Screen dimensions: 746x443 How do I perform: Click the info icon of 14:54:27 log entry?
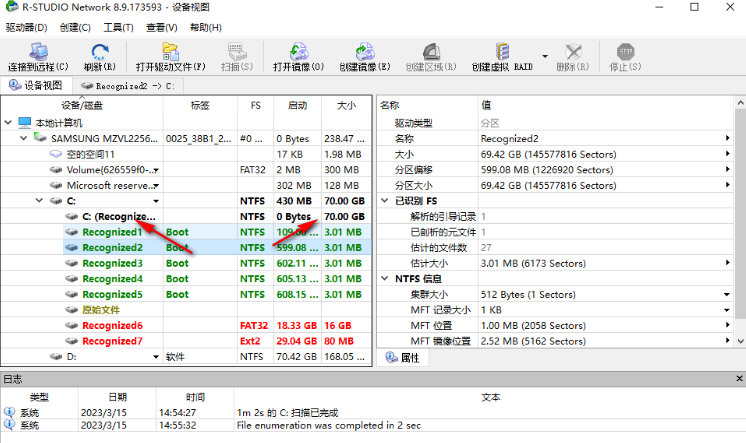pyautogui.click(x=9, y=412)
